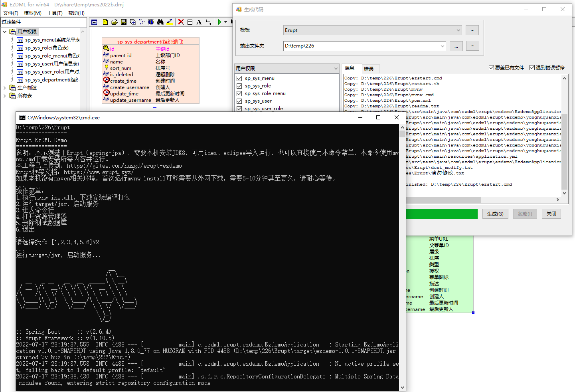Click the sp_sys_department table header in diagram

coord(150,42)
